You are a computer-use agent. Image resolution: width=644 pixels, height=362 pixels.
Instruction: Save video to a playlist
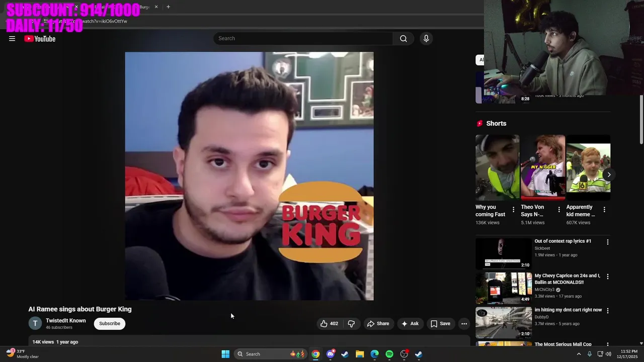tap(440, 324)
